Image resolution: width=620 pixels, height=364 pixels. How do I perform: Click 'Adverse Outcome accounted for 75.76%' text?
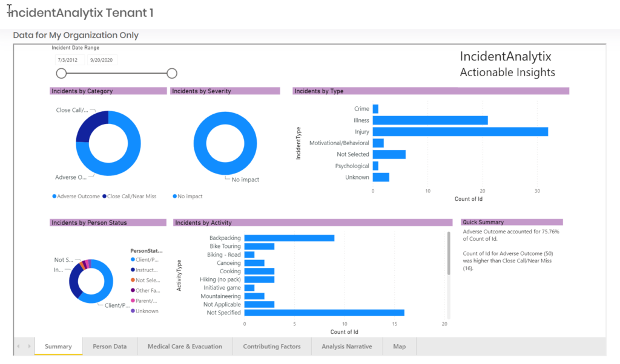[x=511, y=232]
